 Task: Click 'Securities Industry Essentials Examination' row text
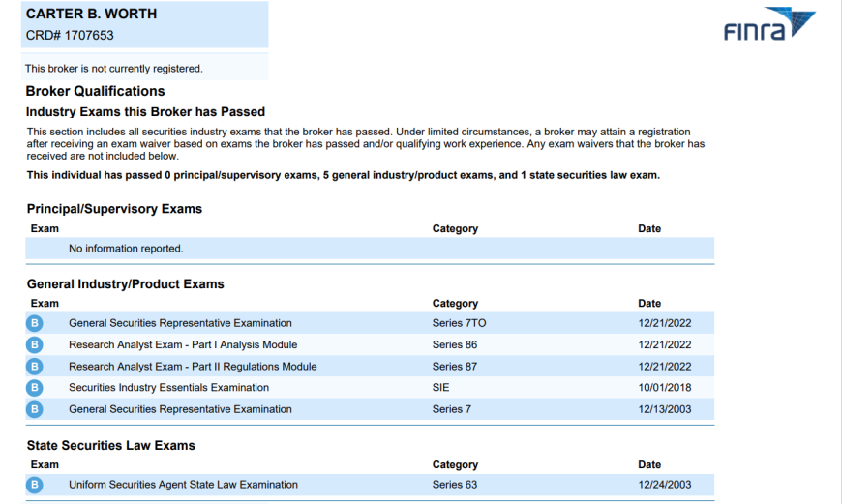click(168, 388)
